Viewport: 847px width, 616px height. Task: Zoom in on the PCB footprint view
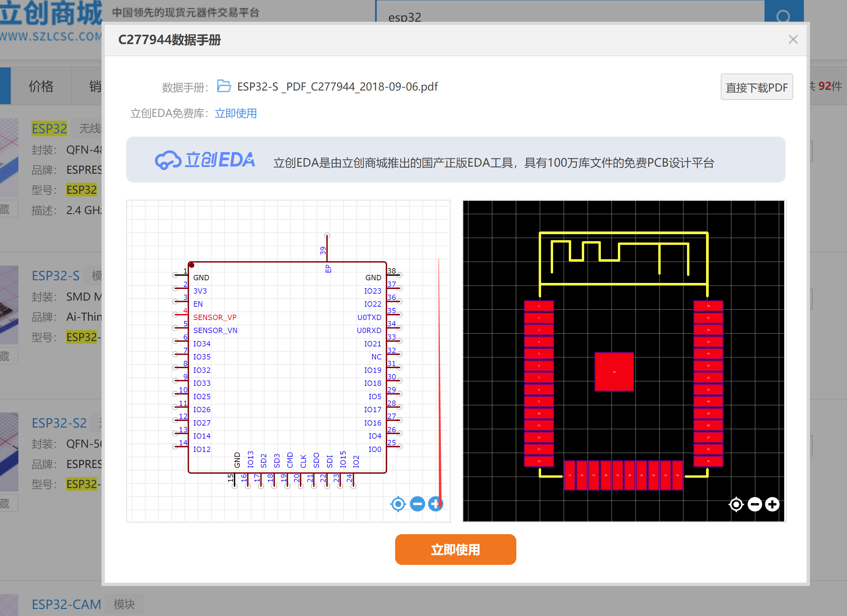pos(772,504)
